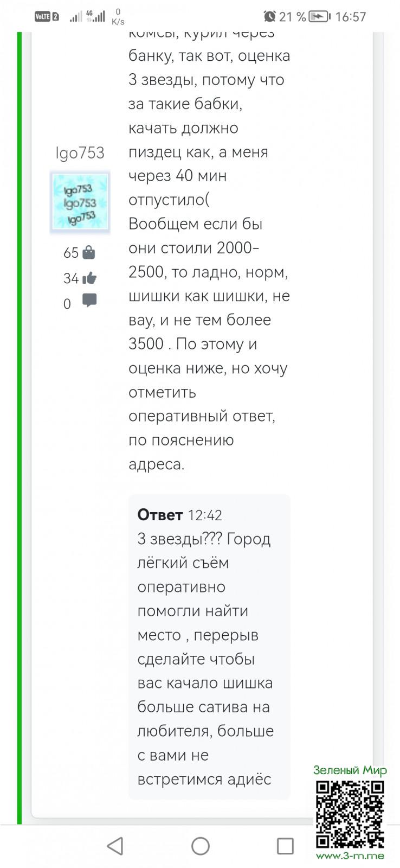
Task: Open the www.3-m.me link
Action: click(350, 856)
